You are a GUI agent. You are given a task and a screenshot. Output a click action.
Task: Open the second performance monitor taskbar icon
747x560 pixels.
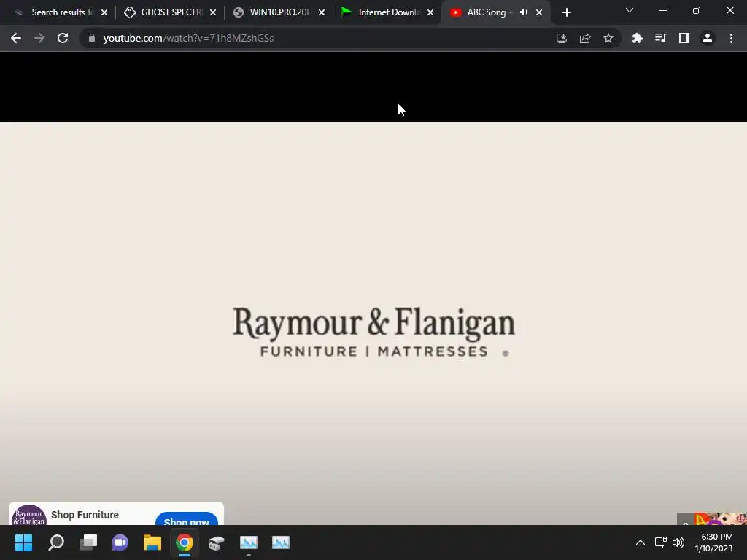coord(281,542)
